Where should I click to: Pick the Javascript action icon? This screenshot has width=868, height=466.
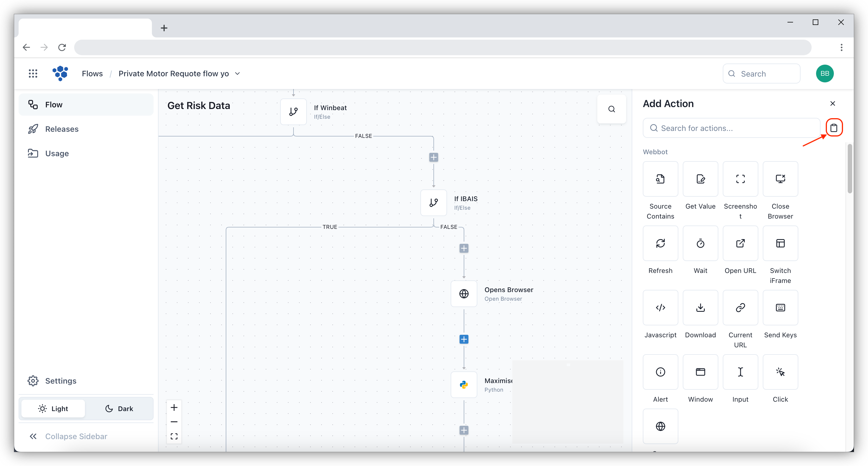[x=660, y=307]
